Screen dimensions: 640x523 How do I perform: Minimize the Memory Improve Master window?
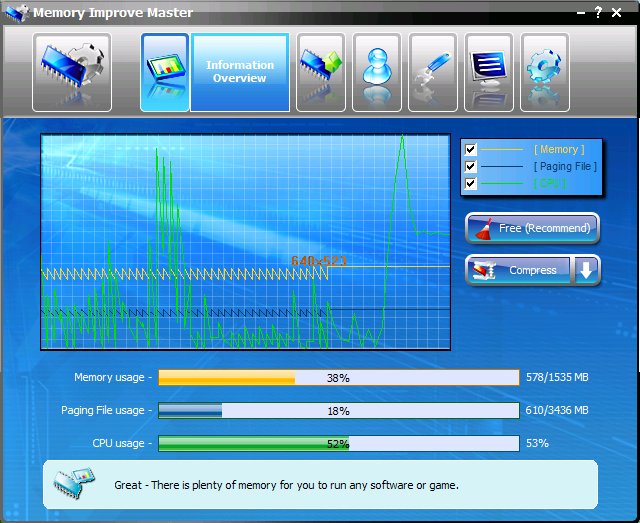coord(581,13)
